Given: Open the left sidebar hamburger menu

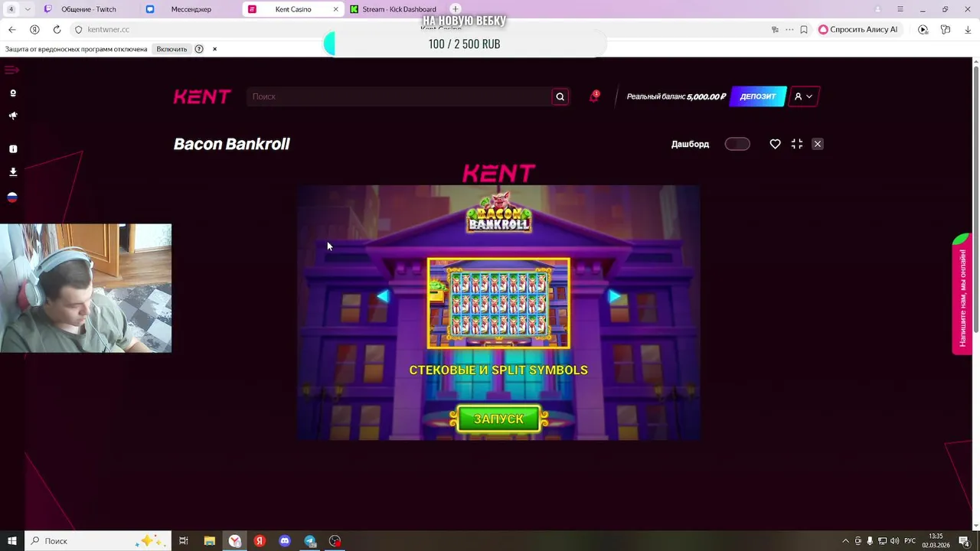Looking at the screenshot, I should [11, 70].
